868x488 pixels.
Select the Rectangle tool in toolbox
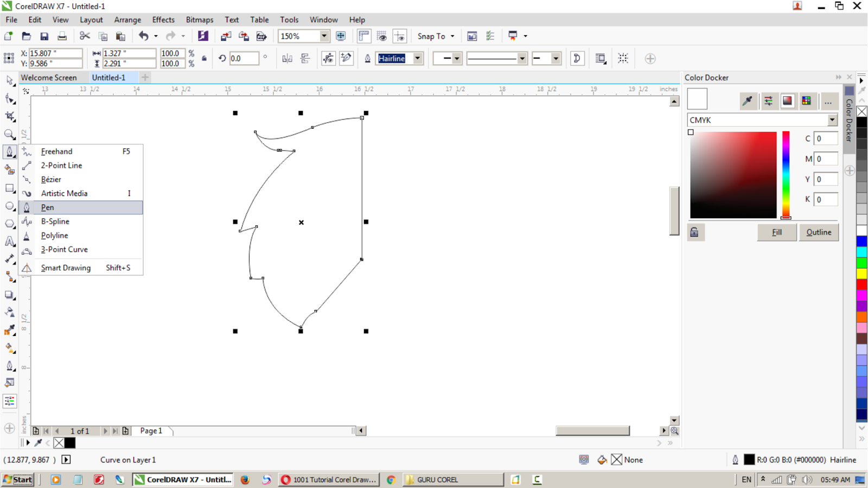pyautogui.click(x=10, y=188)
